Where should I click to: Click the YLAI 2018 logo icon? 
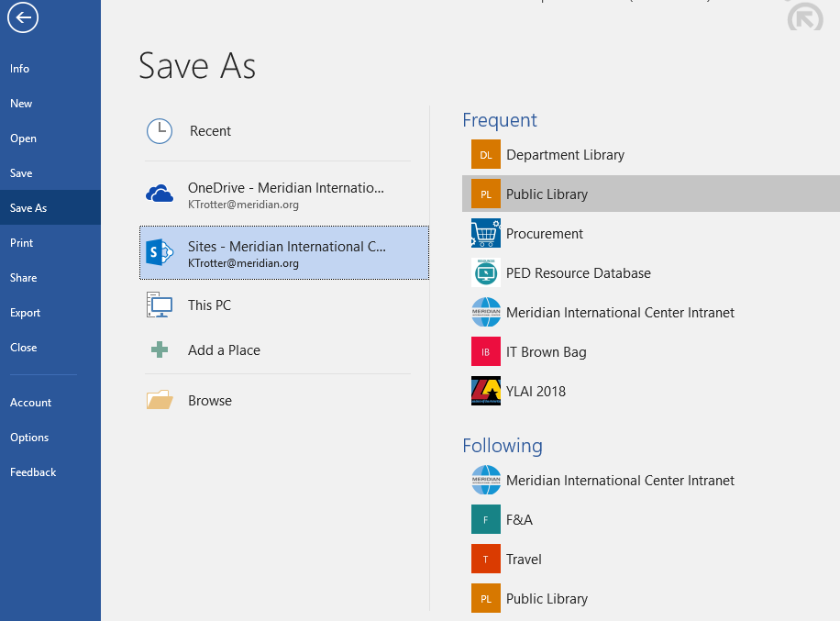486,391
